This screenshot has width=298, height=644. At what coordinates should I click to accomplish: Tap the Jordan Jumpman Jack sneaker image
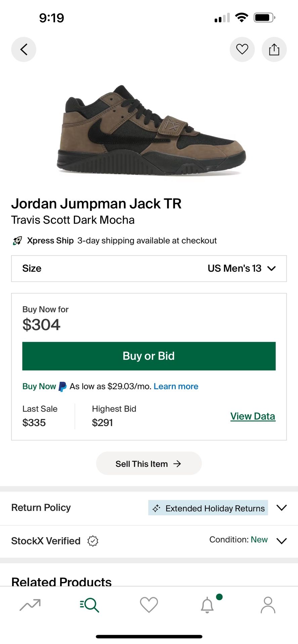(151, 131)
